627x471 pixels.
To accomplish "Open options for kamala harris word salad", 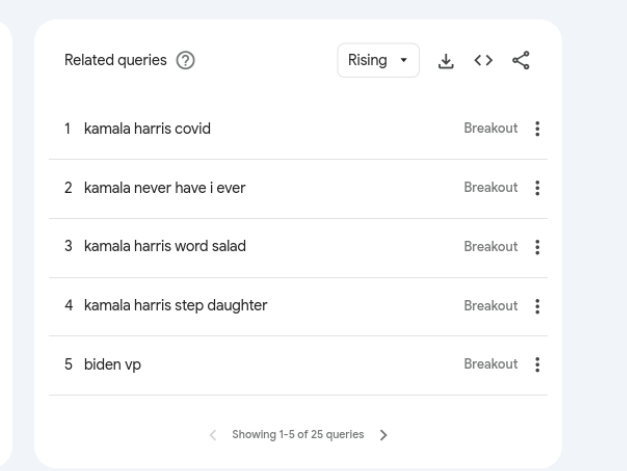I will [x=537, y=247].
